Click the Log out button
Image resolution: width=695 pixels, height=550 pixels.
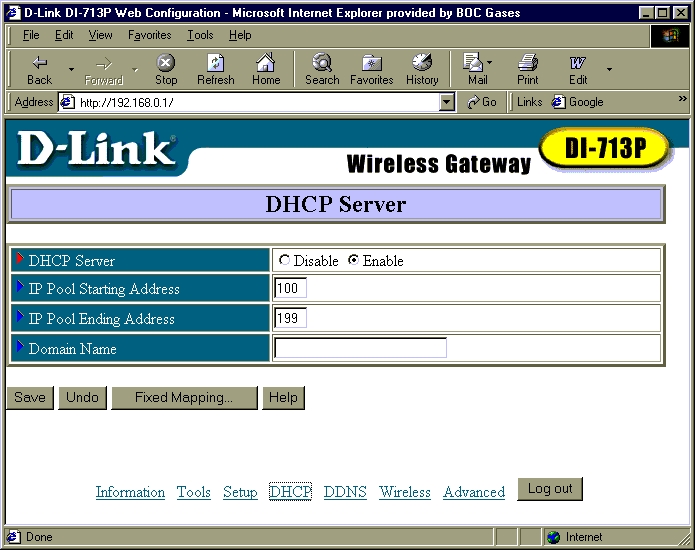point(550,489)
